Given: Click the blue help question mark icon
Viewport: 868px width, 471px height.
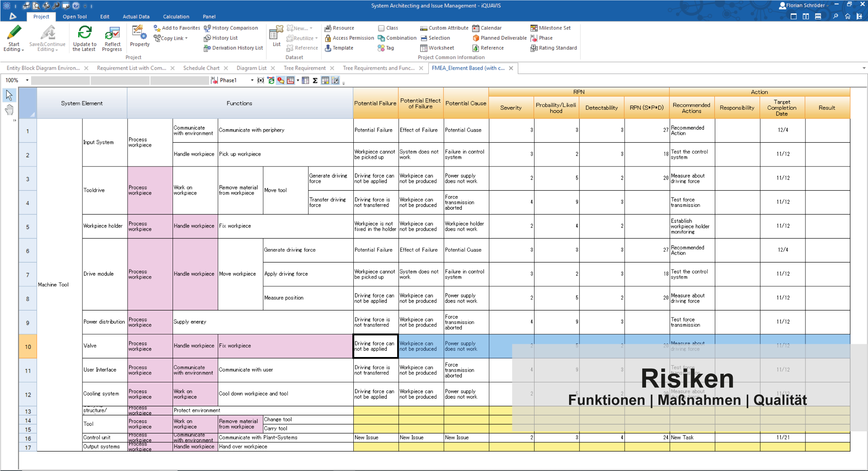Looking at the screenshot, I should (76, 5).
